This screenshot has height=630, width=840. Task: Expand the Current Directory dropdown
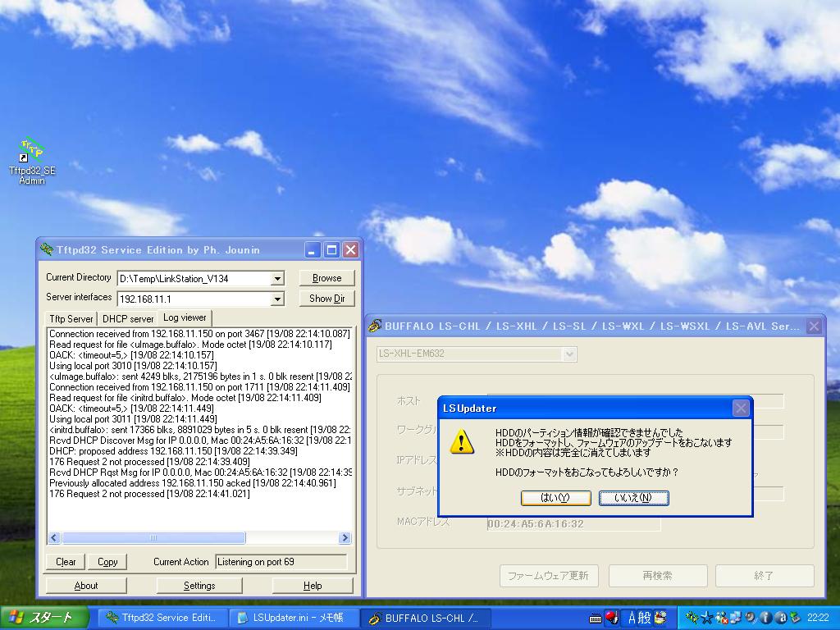(277, 279)
